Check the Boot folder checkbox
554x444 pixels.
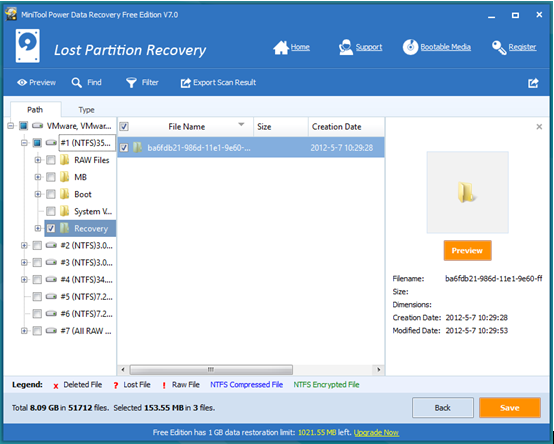(51, 194)
